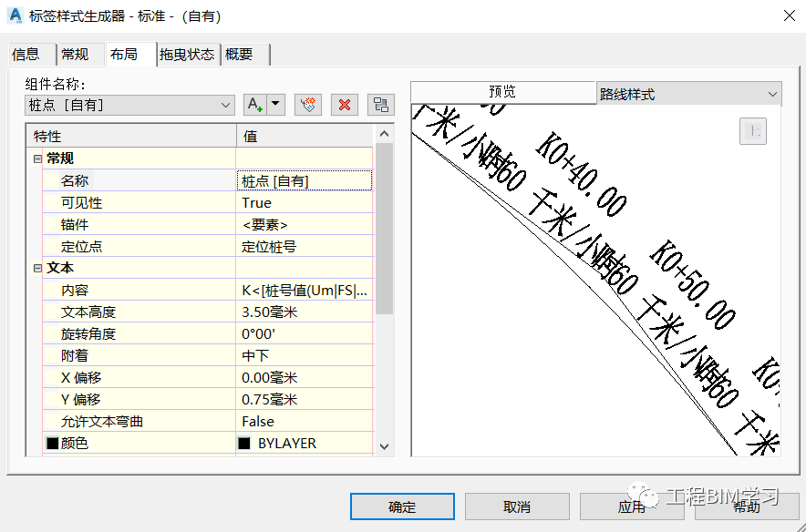
Task: Open the 路线样式 preview style dropdown
Action: 688,94
